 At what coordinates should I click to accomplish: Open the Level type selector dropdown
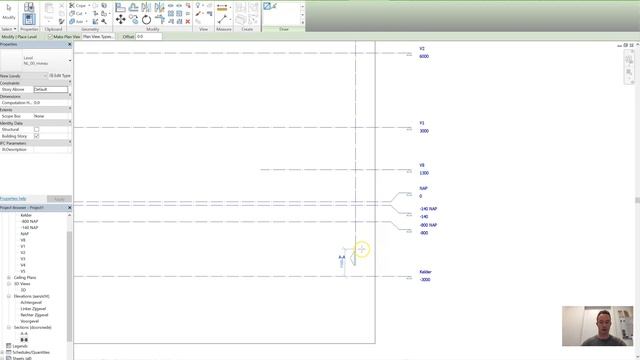point(70,60)
